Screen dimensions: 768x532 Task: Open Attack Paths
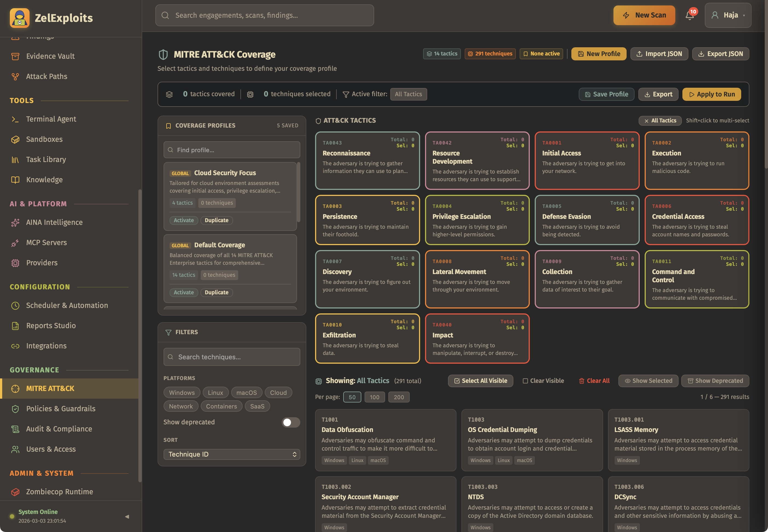(47, 76)
